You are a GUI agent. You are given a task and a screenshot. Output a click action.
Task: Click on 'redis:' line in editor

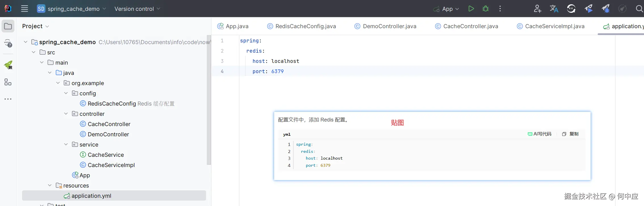click(255, 51)
